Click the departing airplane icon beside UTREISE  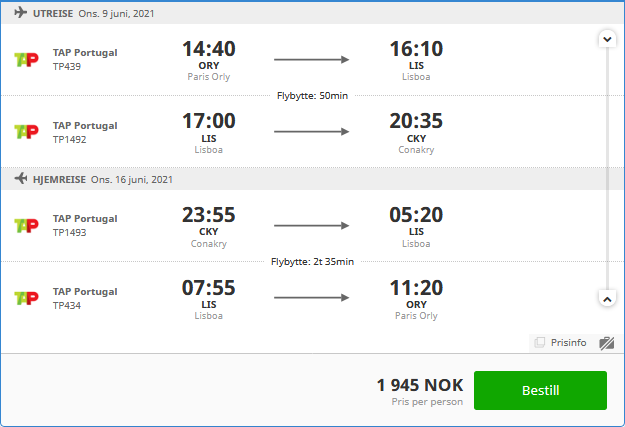pos(20,13)
